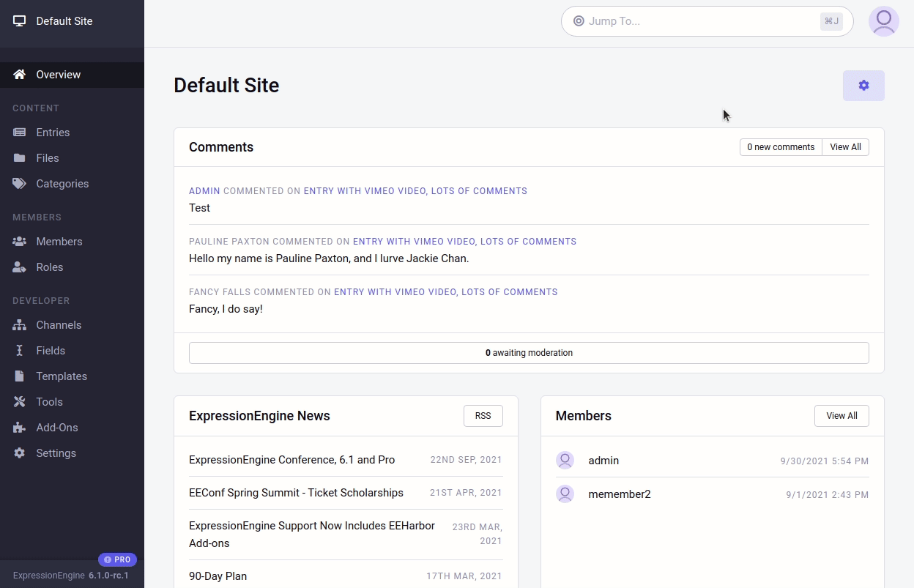914x588 pixels.
Task: Click the Templates file icon
Action: (20, 376)
